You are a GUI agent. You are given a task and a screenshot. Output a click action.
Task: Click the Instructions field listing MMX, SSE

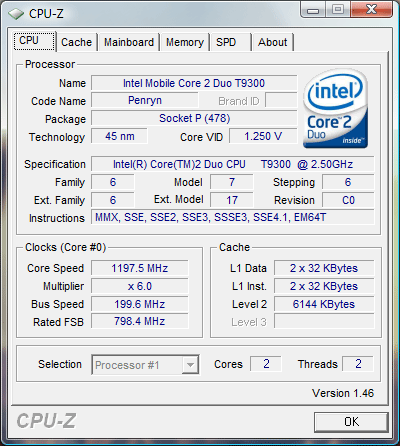233,217
